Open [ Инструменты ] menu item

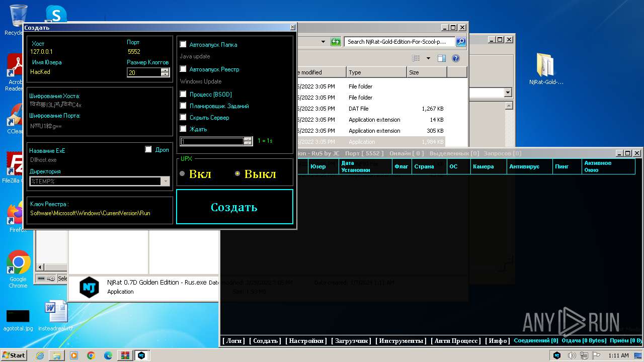(401, 341)
